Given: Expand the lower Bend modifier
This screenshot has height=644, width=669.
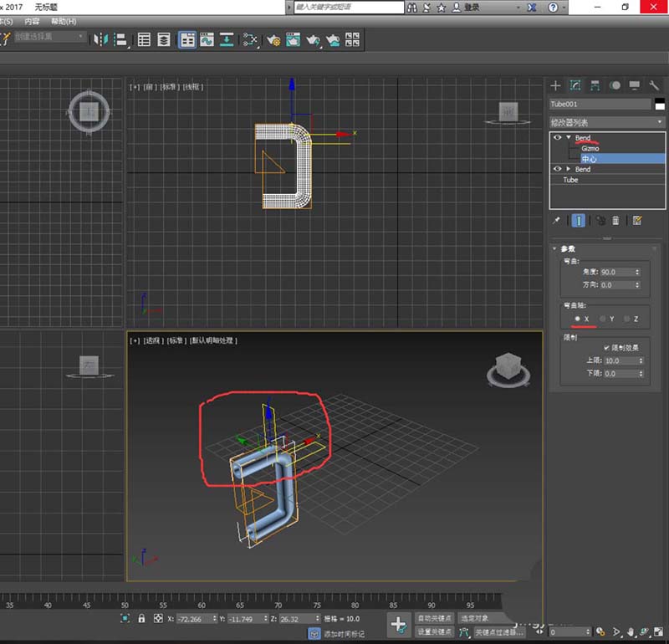Looking at the screenshot, I should pyautogui.click(x=569, y=169).
